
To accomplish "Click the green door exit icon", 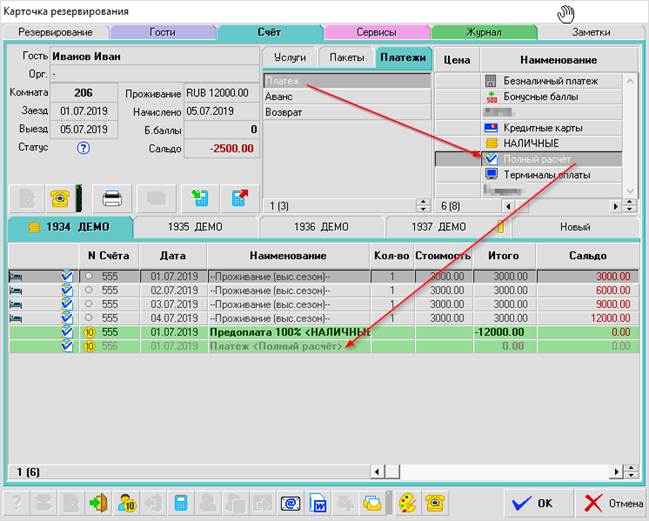I will coord(98,502).
